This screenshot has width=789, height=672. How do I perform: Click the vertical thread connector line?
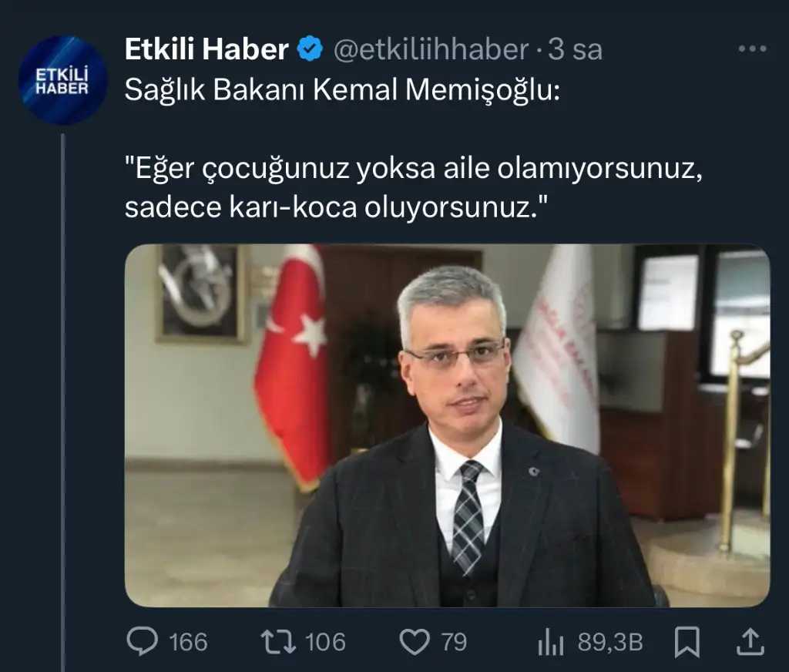(x=63, y=403)
